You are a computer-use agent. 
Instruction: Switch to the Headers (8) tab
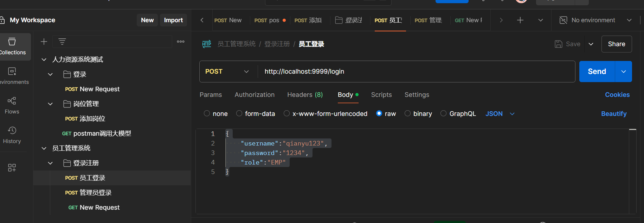[x=305, y=95]
